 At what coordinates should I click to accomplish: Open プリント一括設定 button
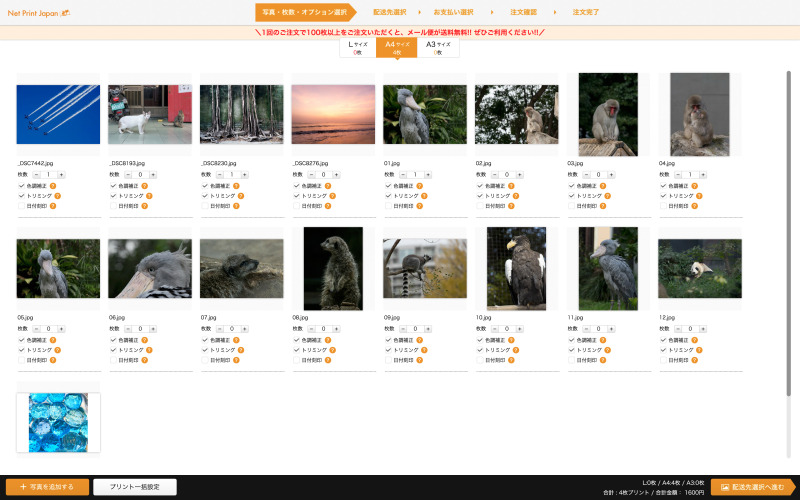click(x=135, y=487)
